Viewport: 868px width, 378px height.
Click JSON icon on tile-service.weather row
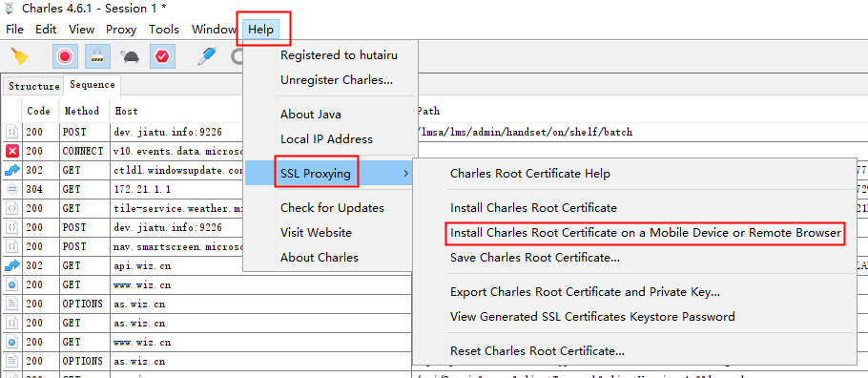12,208
